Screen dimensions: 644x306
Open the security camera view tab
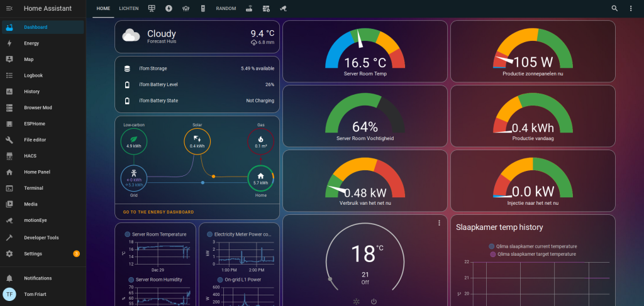pyautogui.click(x=283, y=9)
